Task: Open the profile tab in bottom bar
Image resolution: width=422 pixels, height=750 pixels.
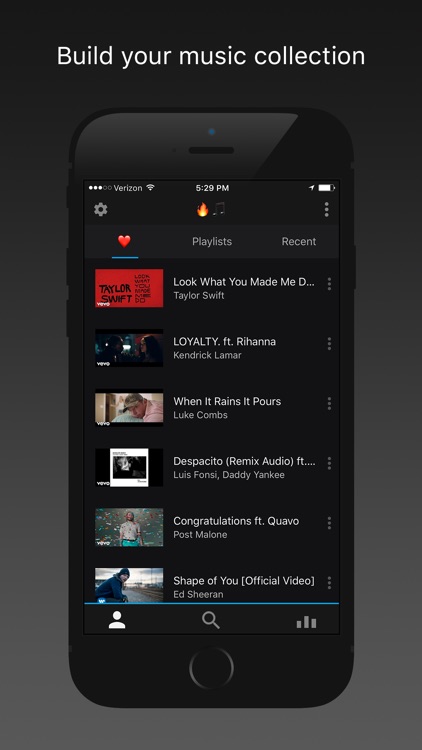Action: click(x=117, y=620)
